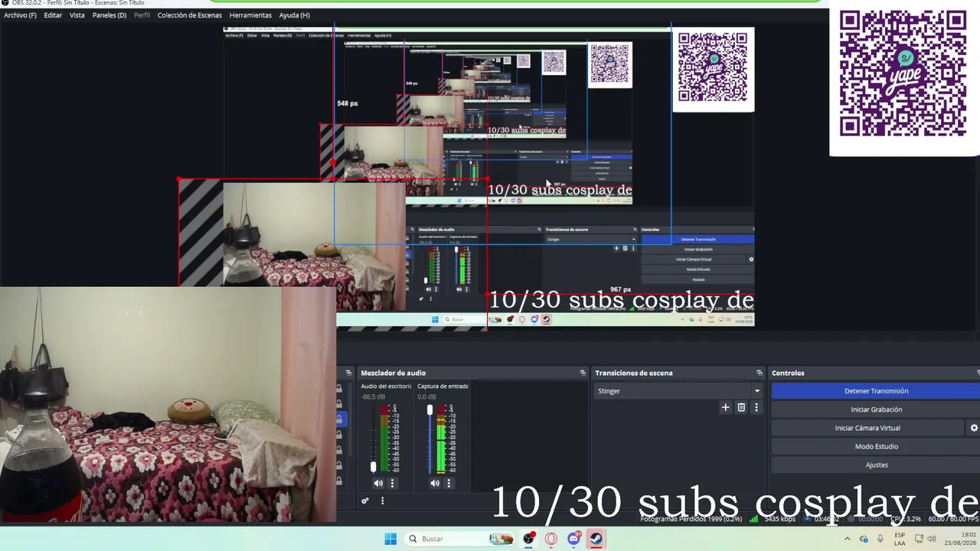Open Captura de entrada options menu
The image size is (980, 551).
449,483
